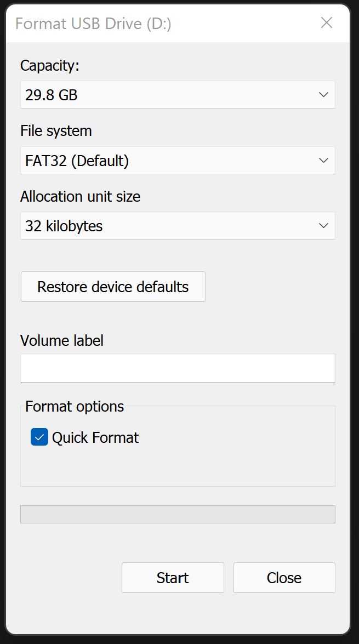
Task: Click the Format options group heading
Action: tap(75, 407)
